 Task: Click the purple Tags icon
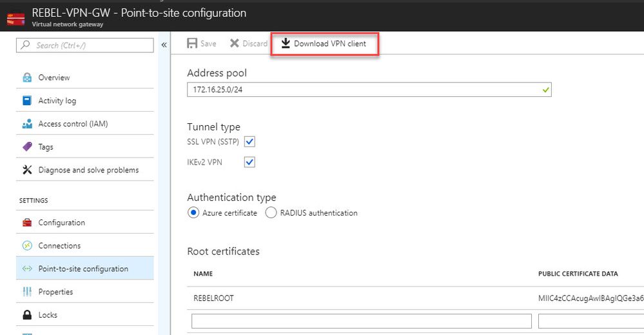pyautogui.click(x=27, y=147)
